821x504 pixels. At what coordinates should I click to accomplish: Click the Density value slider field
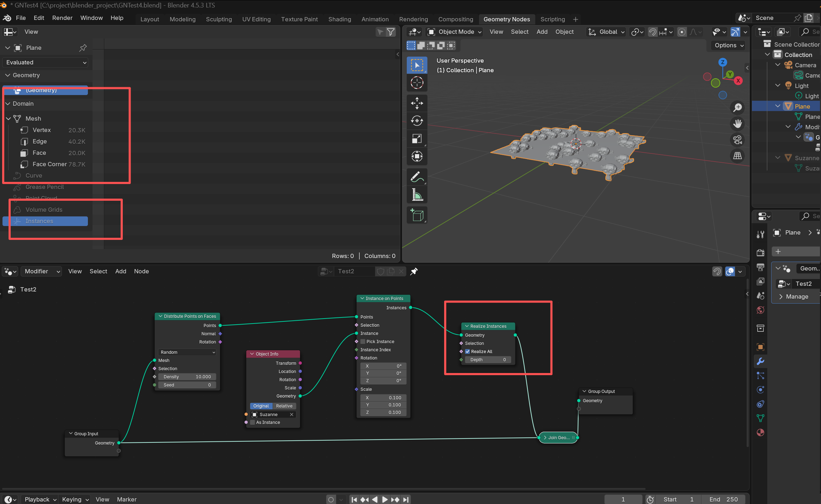[x=187, y=377]
